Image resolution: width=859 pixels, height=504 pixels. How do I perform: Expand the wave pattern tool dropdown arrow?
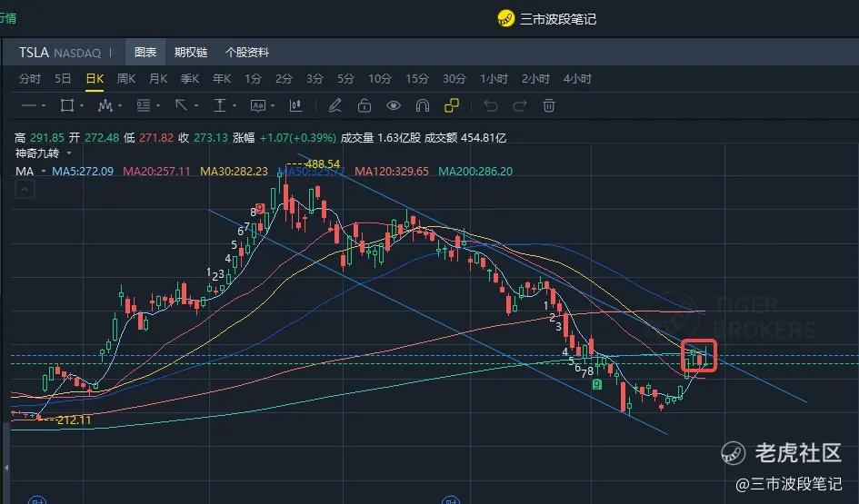point(120,106)
